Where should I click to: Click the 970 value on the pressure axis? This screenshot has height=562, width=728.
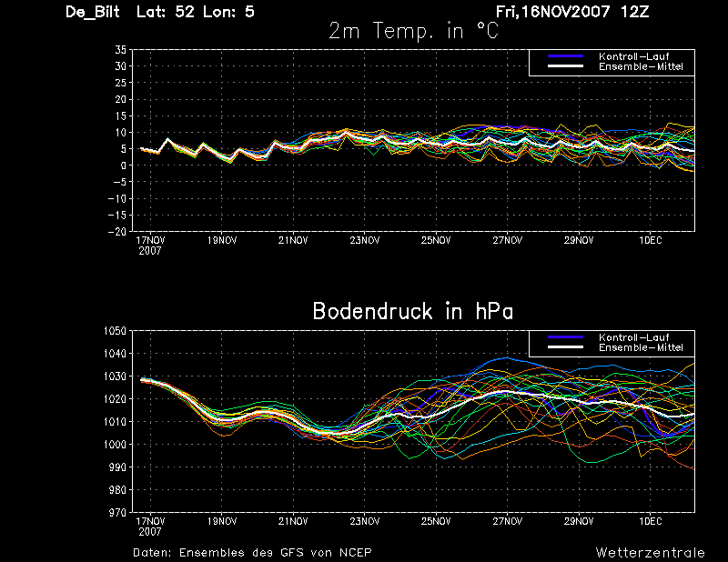pyautogui.click(x=117, y=513)
